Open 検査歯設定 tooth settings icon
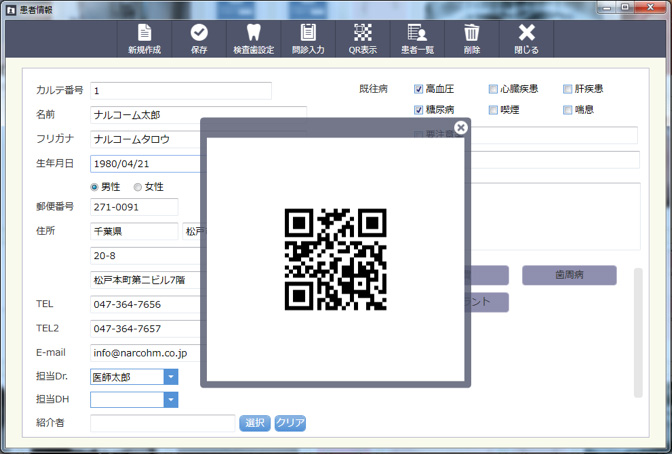This screenshot has width=672, height=454. point(253,39)
